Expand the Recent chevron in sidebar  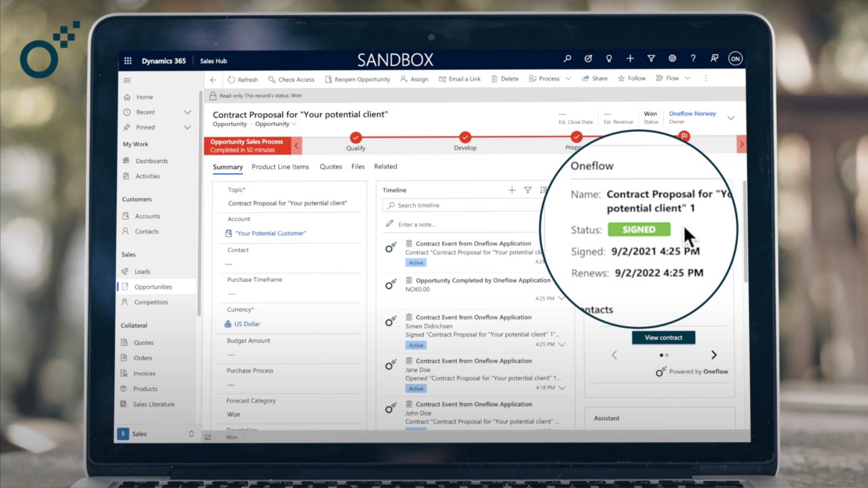point(188,112)
